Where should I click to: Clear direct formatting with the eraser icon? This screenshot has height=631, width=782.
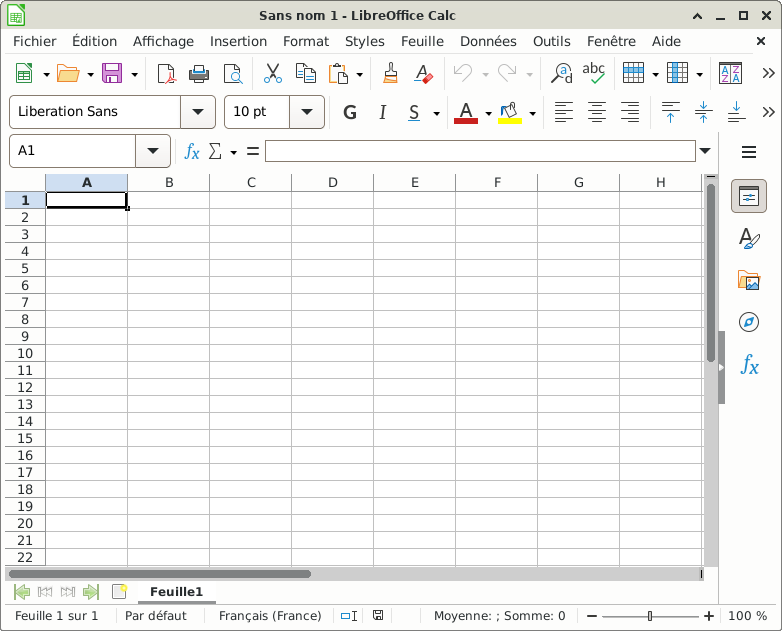click(x=423, y=74)
